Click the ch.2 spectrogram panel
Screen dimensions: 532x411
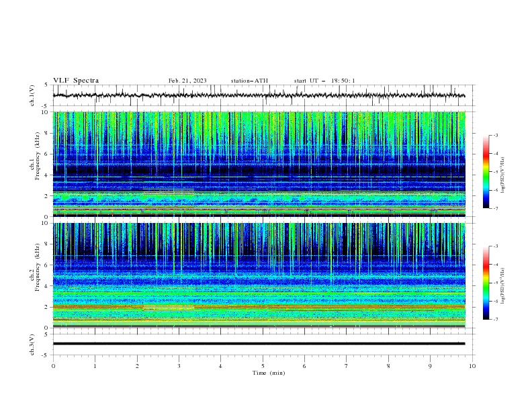click(x=259, y=275)
